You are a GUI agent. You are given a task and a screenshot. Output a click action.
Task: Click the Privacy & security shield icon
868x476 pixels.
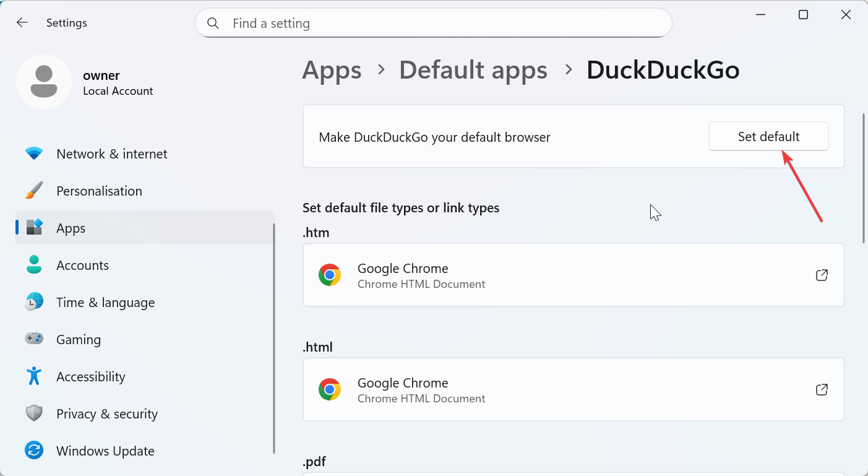[34, 413]
